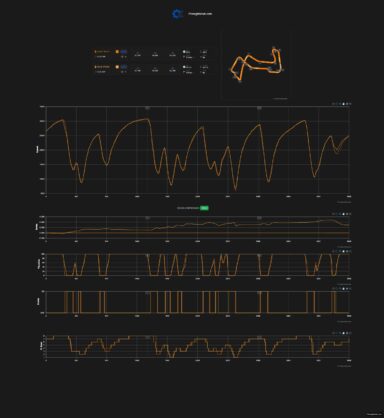Click the first driver's blue team badge

click(124, 52)
